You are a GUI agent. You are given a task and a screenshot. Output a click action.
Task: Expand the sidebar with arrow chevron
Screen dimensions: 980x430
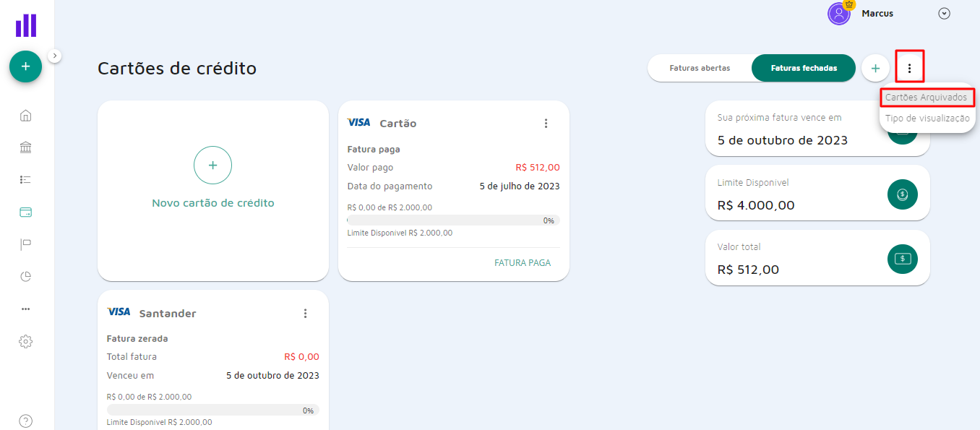56,55
